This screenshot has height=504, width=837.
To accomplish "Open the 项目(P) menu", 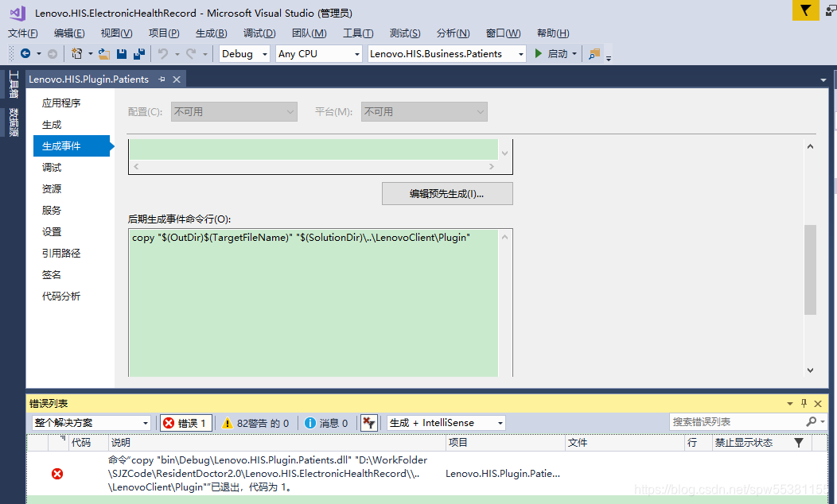I will coord(164,33).
